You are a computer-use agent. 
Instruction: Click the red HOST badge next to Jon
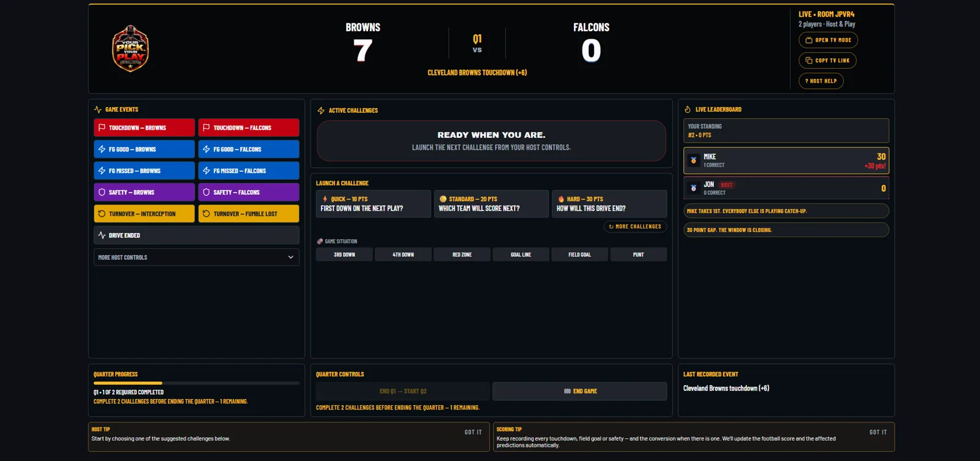tap(726, 185)
